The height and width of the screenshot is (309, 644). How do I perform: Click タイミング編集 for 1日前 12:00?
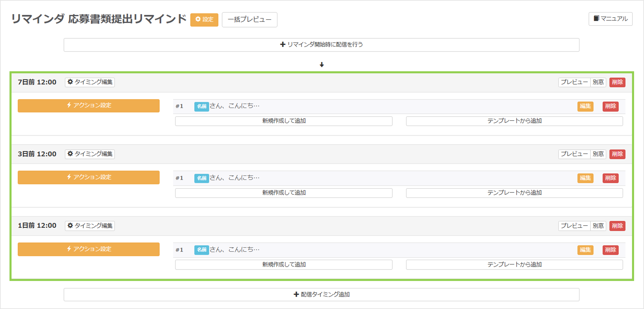tap(90, 226)
